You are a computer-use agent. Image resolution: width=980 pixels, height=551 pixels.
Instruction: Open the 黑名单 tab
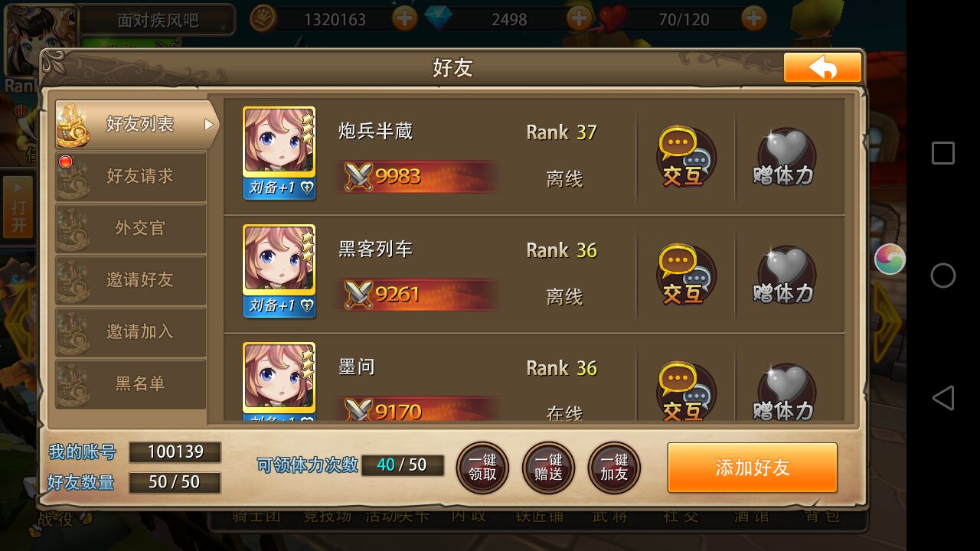click(131, 383)
